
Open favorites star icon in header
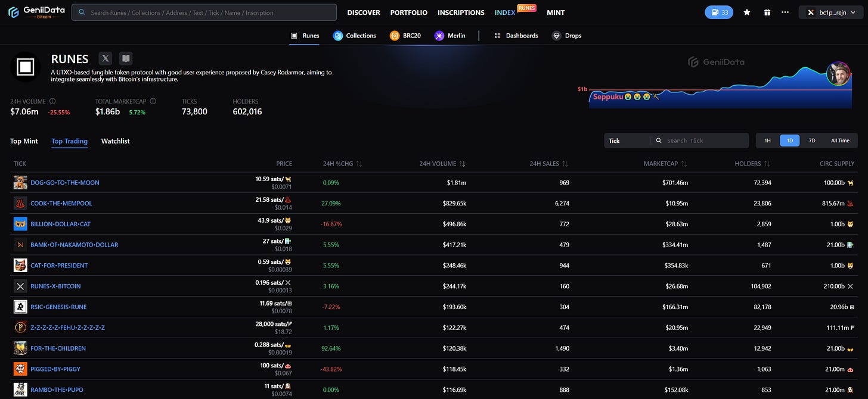click(x=747, y=12)
